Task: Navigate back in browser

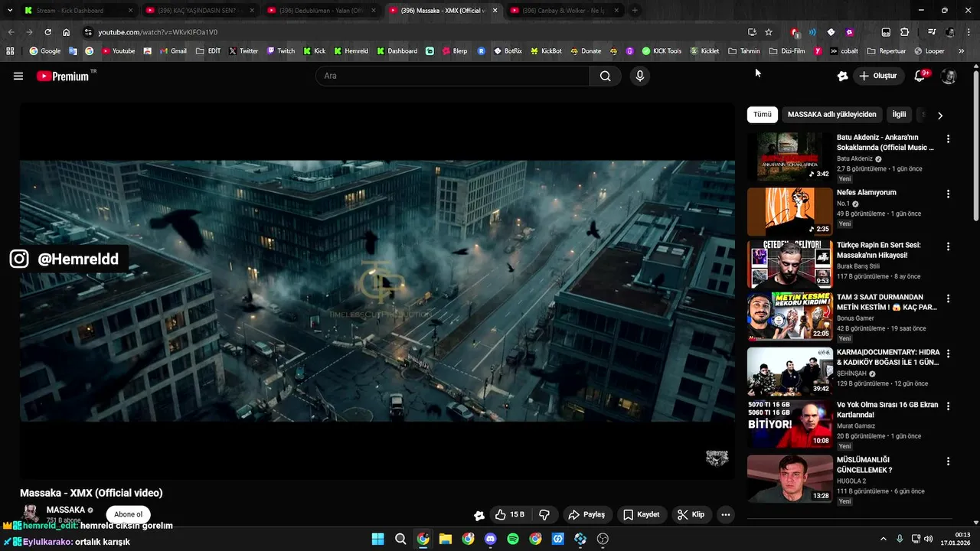Action: click(x=11, y=32)
